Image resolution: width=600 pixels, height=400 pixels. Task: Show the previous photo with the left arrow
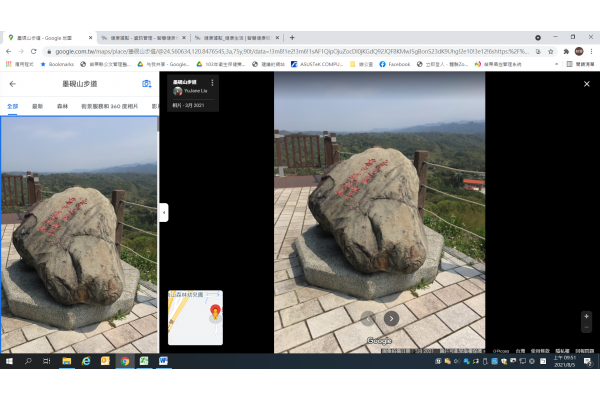[x=368, y=318]
